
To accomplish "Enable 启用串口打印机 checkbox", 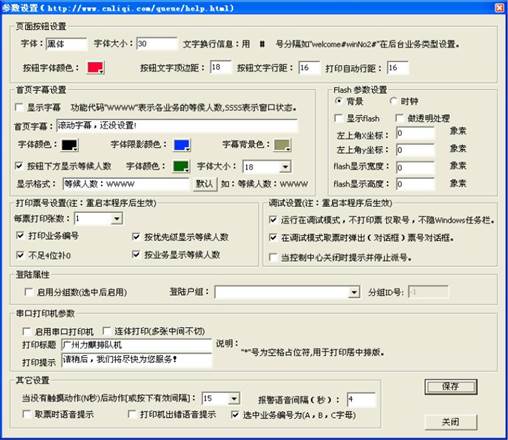I will [x=27, y=331].
